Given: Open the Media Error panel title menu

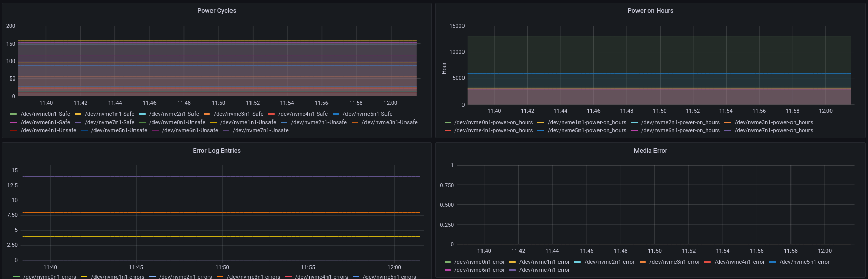Looking at the screenshot, I should [x=650, y=151].
